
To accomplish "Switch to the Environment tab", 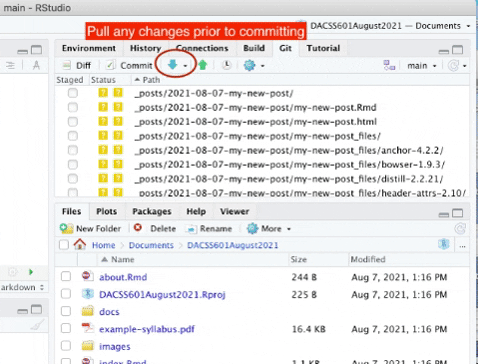I will (89, 48).
